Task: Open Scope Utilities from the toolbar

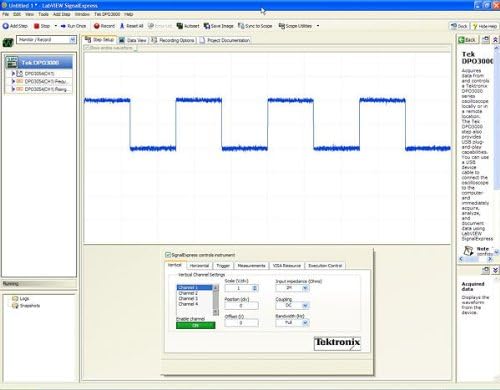Action: (295, 26)
